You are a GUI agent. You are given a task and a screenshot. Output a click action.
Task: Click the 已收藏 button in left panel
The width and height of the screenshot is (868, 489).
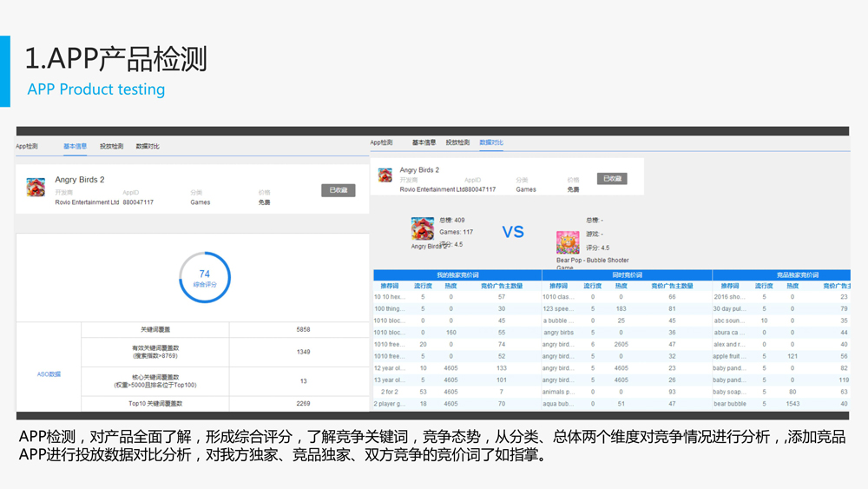[339, 190]
